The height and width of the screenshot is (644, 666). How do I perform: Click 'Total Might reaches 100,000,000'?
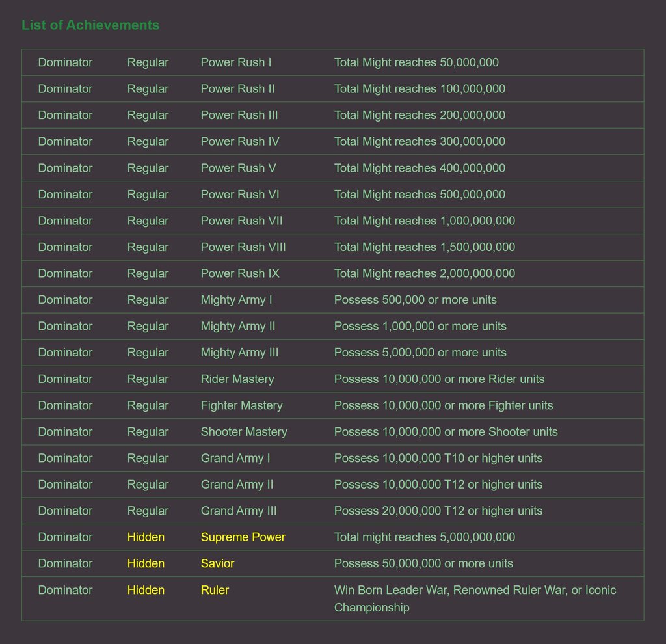(x=420, y=88)
